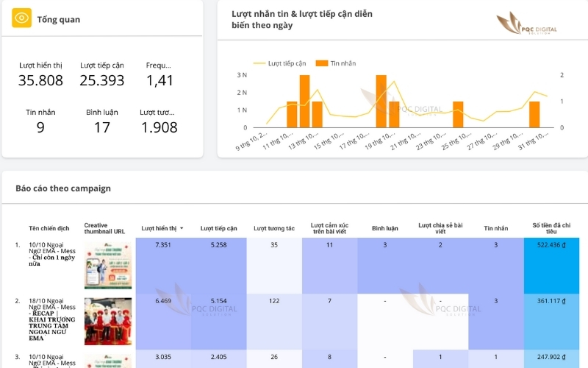This screenshot has height=368, width=588.
Task: Click the 35 interactions cell in row 1
Action: click(274, 266)
